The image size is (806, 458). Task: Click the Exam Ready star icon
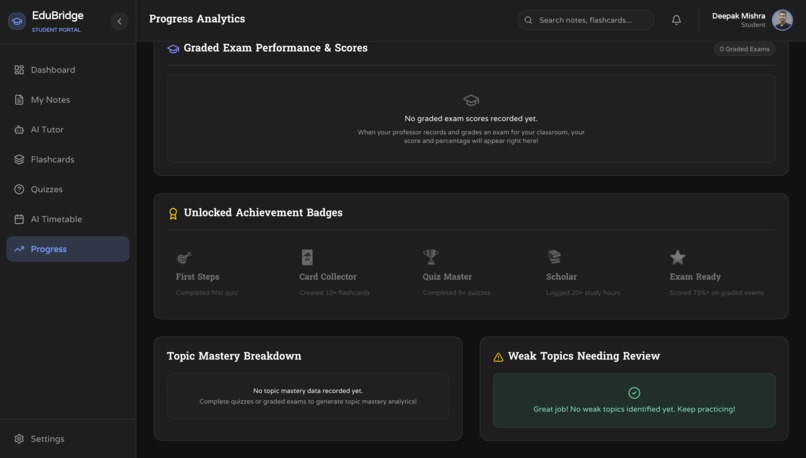click(x=677, y=257)
